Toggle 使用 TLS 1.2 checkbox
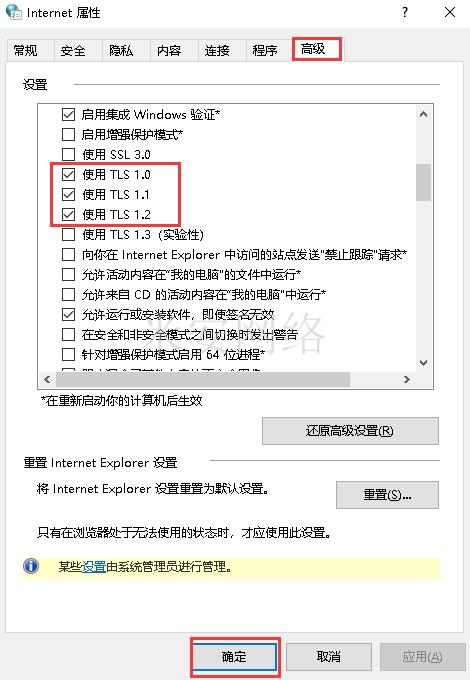This screenshot has height=680, width=470. [69, 215]
